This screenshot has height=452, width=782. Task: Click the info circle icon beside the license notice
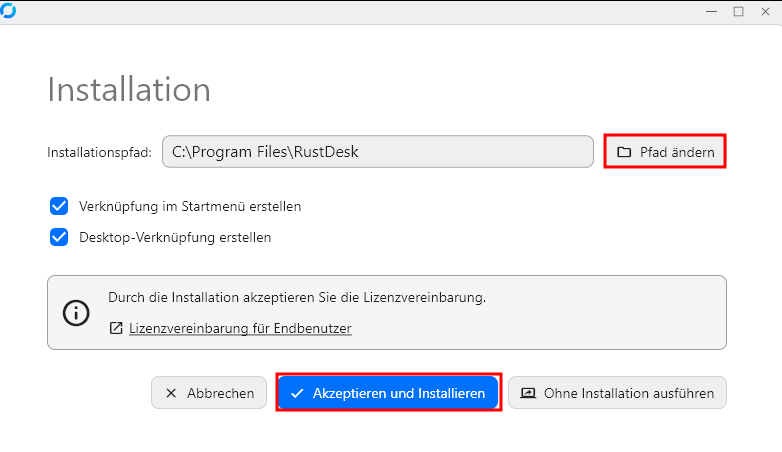(76, 312)
